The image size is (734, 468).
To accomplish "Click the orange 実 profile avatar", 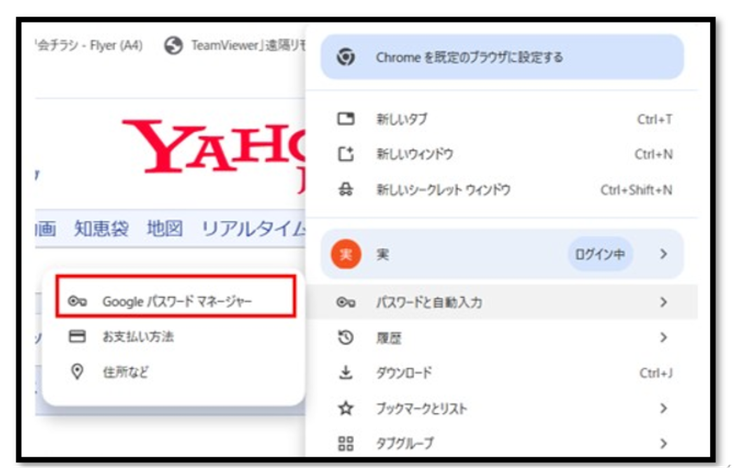I will tap(345, 254).
